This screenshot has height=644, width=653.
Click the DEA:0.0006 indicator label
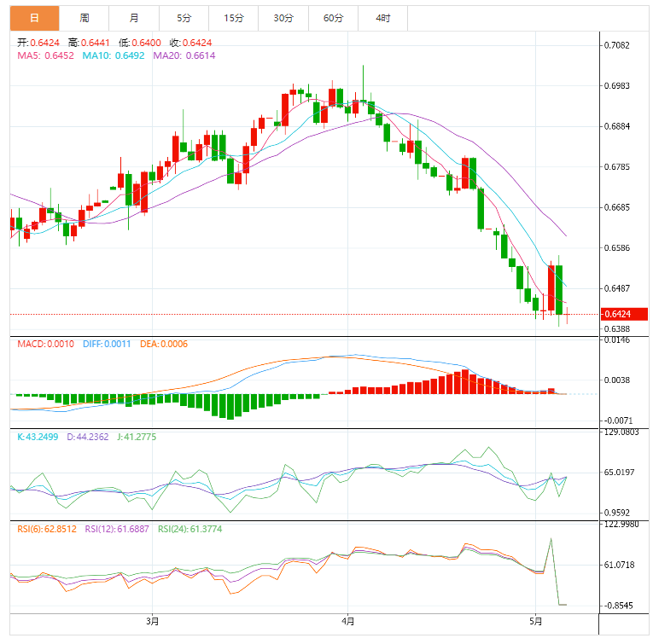coord(164,344)
